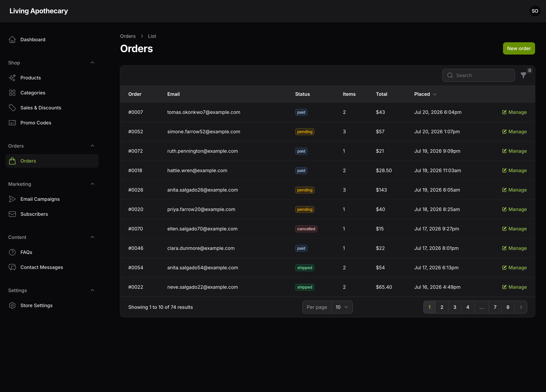
Task: Go to page 4
Action: point(468,307)
